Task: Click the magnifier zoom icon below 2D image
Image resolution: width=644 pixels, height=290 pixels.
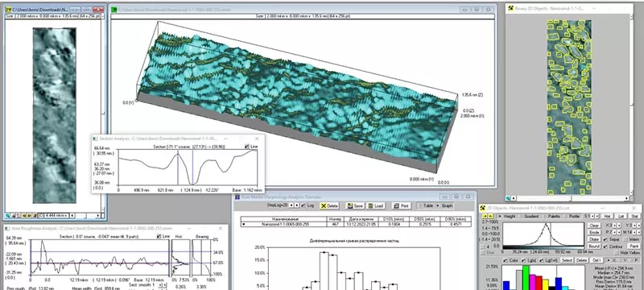Action: pyautogui.click(x=7, y=216)
